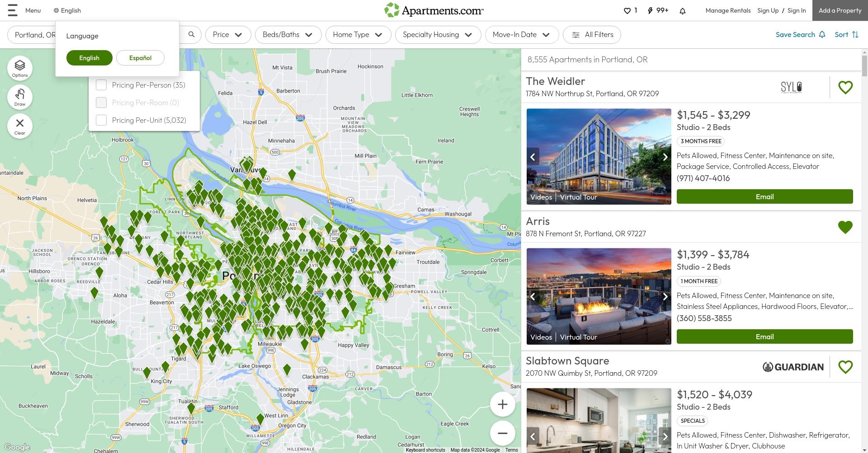Screen dimensions: 868x453
Task: Click Sign In link
Action: (797, 10)
